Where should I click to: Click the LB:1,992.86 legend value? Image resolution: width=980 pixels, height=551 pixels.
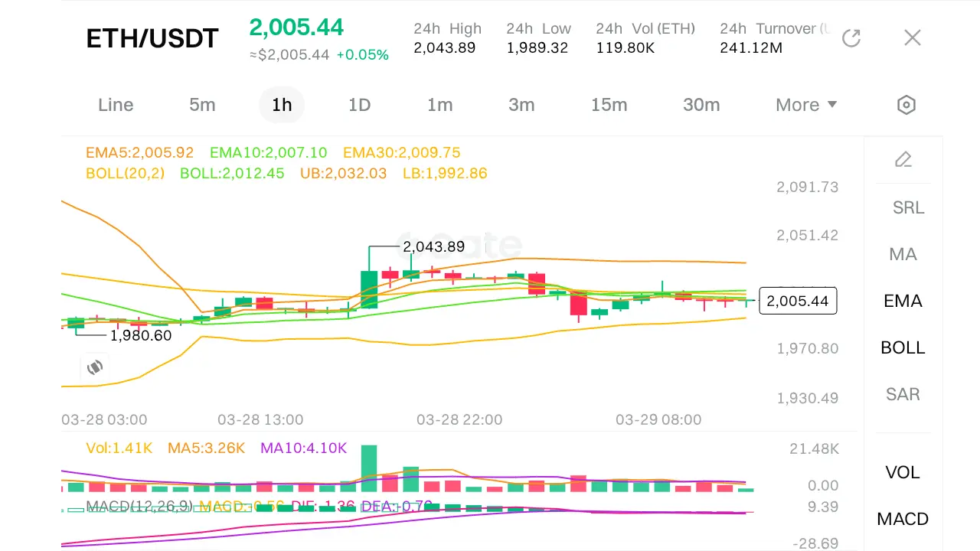click(445, 174)
